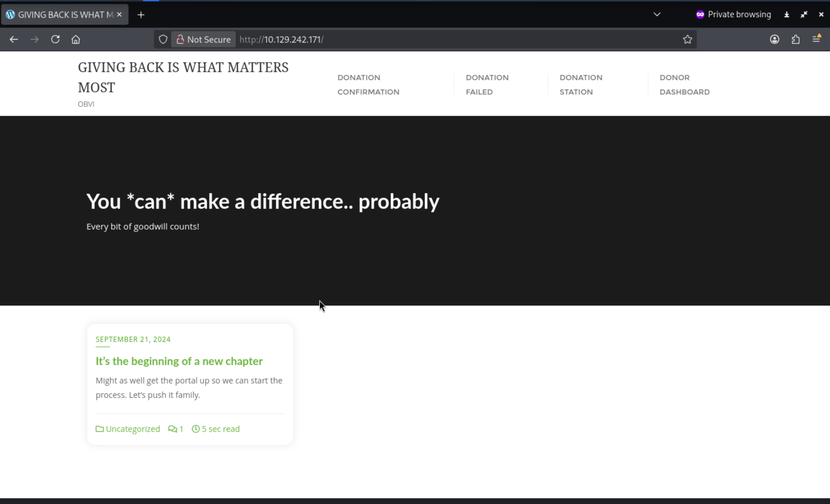Open a new tab with plus button
Viewport: 830px width, 504px height.
pos(141,15)
